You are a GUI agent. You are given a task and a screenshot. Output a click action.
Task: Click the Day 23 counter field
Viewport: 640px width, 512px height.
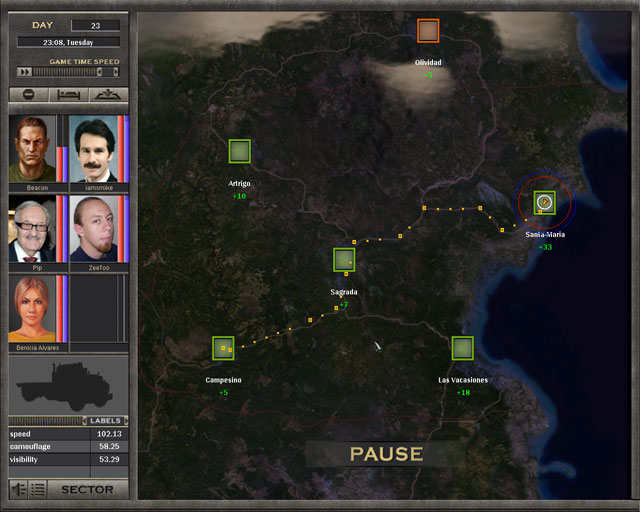click(96, 26)
